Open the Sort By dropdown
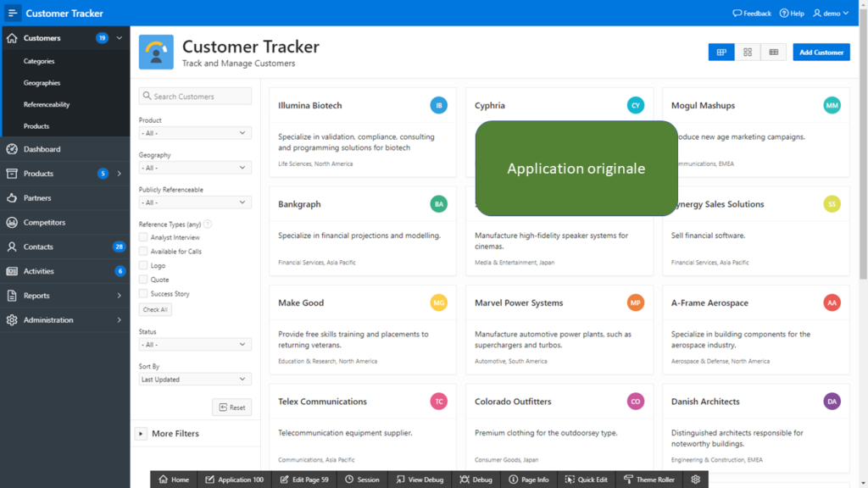Screen dimensions: 868x488 pos(195,379)
